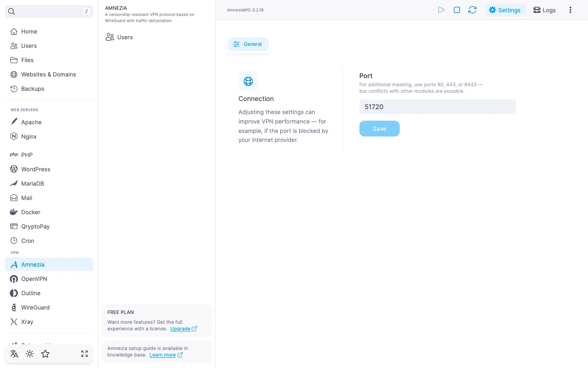The width and height of the screenshot is (588, 368).
Task: Open the Docker module
Action: 49,212
